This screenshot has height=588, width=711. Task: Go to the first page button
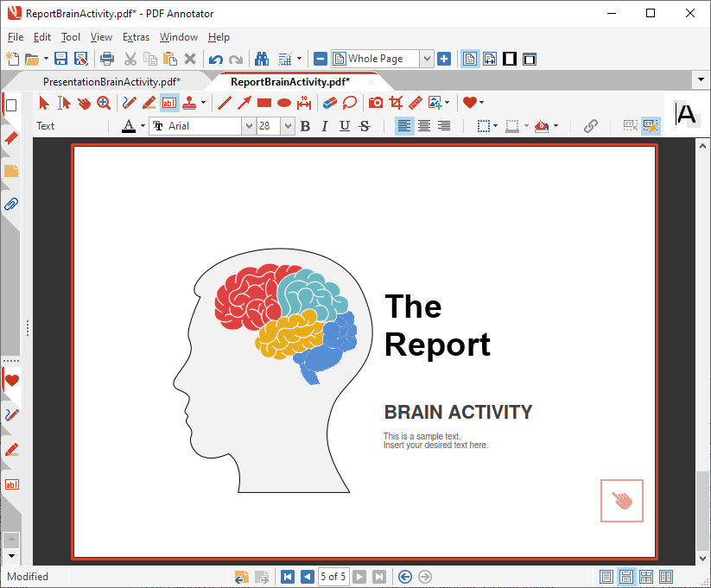tap(288, 577)
